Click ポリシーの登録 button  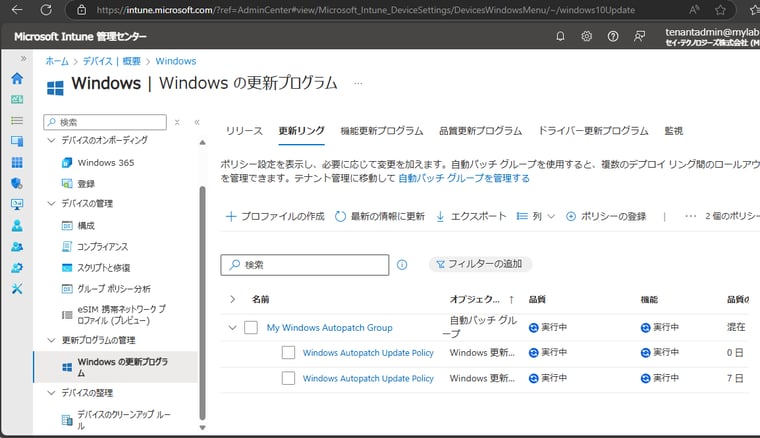click(x=606, y=216)
